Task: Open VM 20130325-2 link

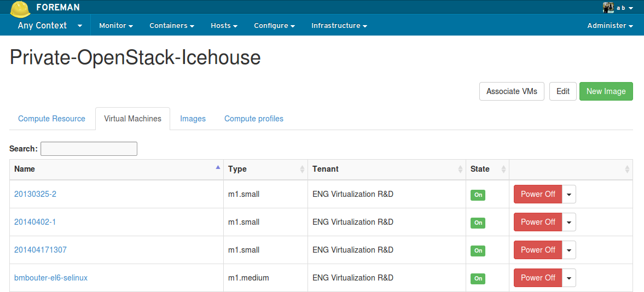Action: (36, 194)
